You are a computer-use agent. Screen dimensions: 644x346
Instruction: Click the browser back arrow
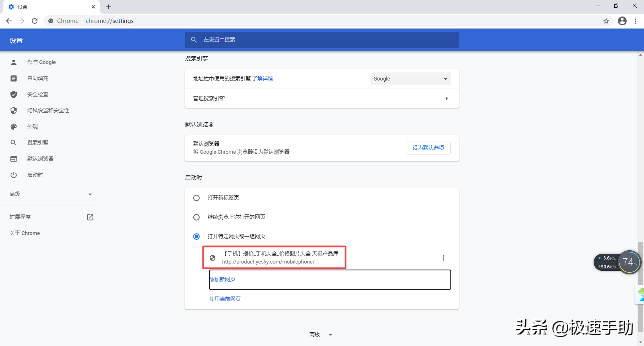9,21
